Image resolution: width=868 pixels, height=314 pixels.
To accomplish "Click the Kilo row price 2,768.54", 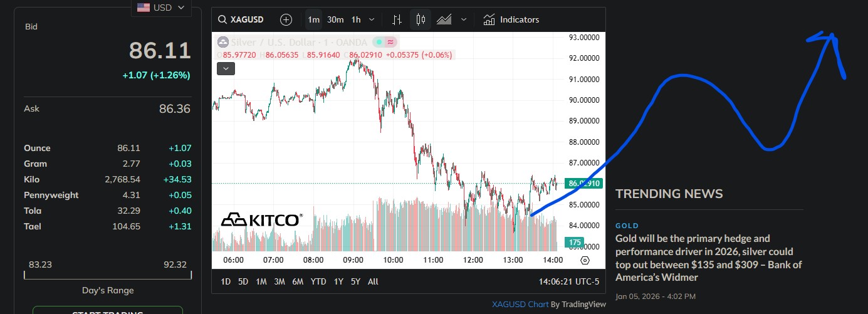I will pos(122,179).
